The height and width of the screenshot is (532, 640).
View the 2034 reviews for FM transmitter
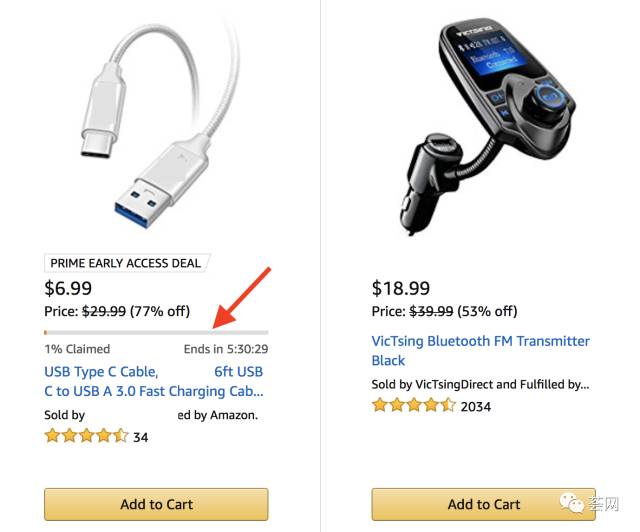point(476,407)
